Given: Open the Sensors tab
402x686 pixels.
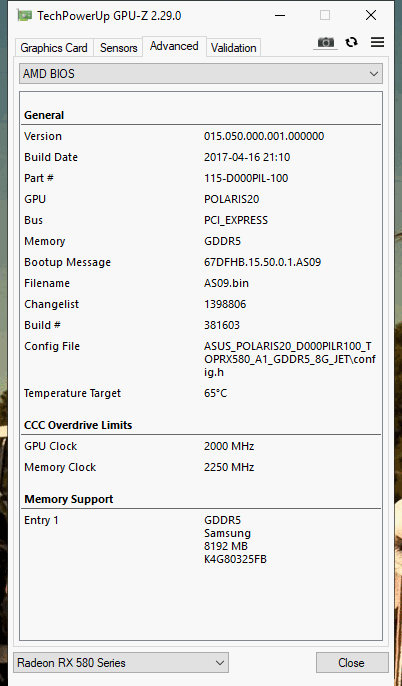Looking at the screenshot, I should coord(119,48).
